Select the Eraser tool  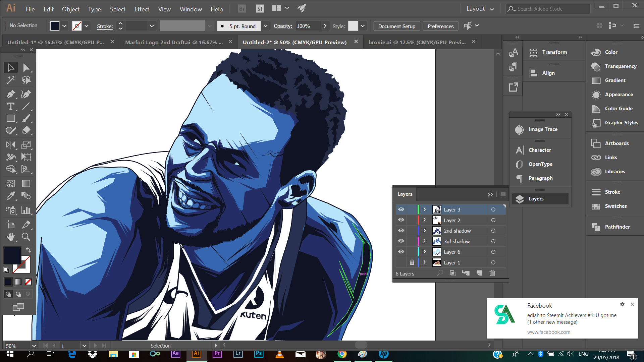click(x=26, y=130)
